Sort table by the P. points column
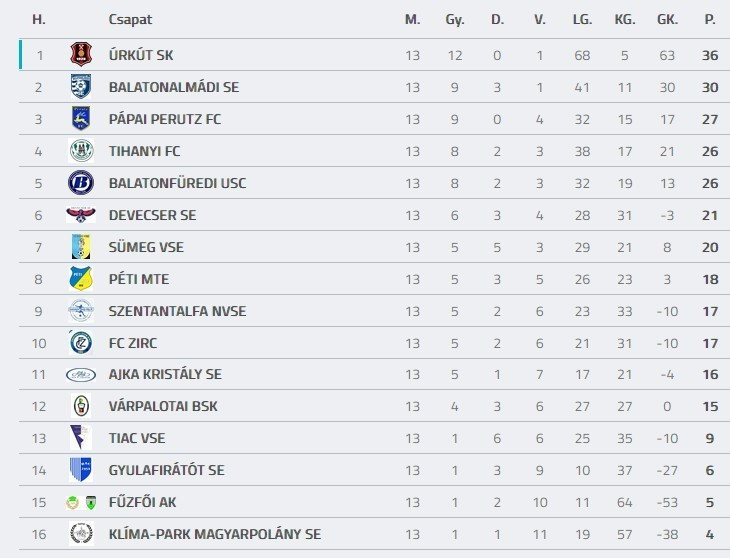 (710, 19)
